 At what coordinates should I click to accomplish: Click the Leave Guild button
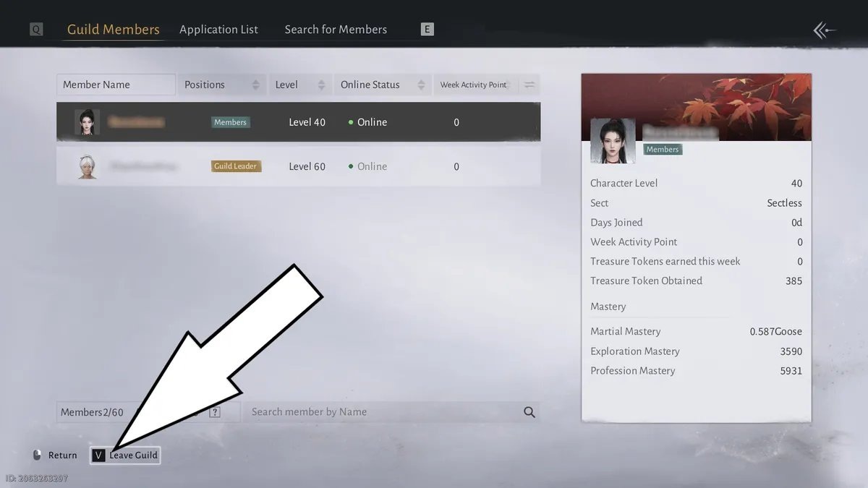point(125,455)
